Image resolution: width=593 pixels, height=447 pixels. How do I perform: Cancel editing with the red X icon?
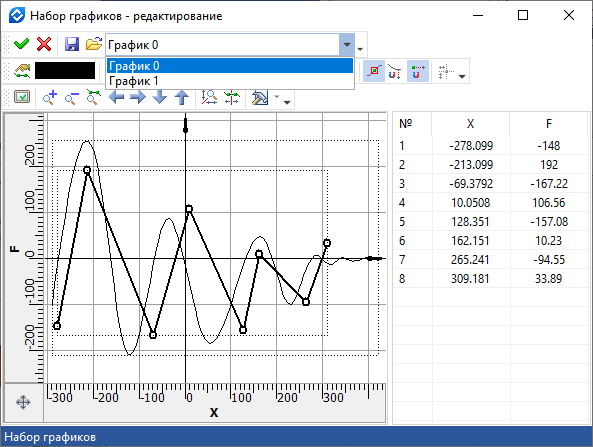(44, 44)
